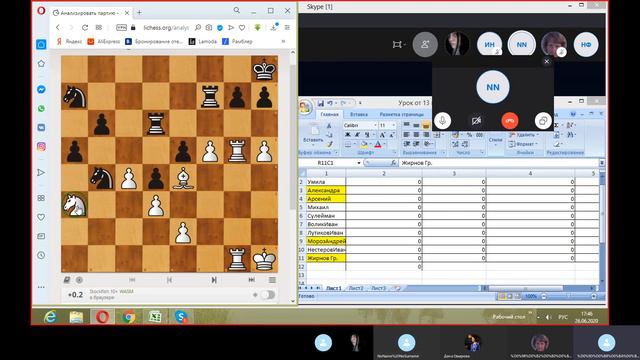Step to next move in lichess analysis
640x360 pixels.
point(214,280)
